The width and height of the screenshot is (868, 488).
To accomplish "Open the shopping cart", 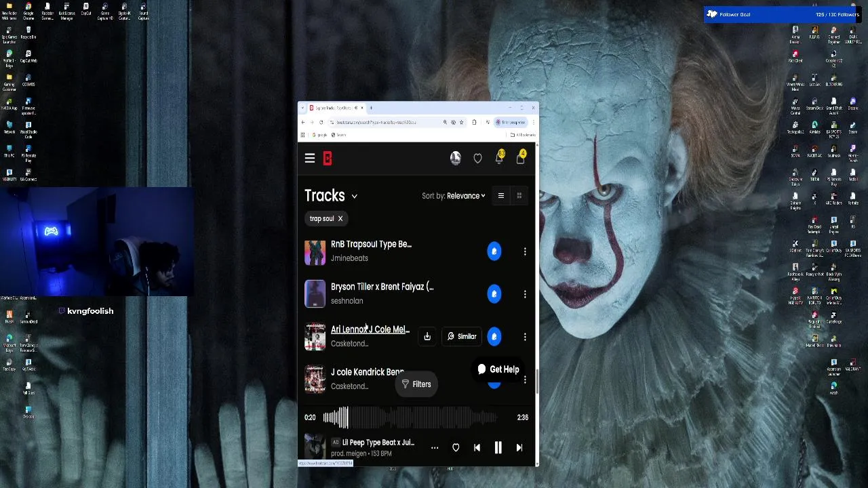I will click(x=520, y=158).
